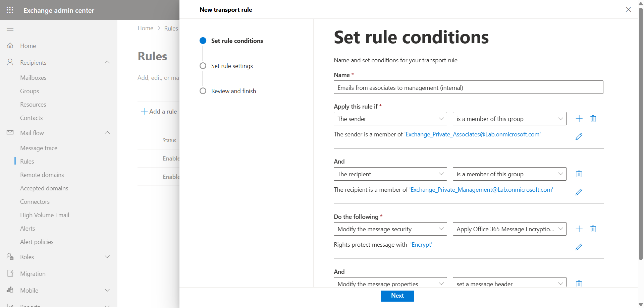Open Remote domains in the sidebar
Viewport: 644px width, 308px height.
coord(42,175)
